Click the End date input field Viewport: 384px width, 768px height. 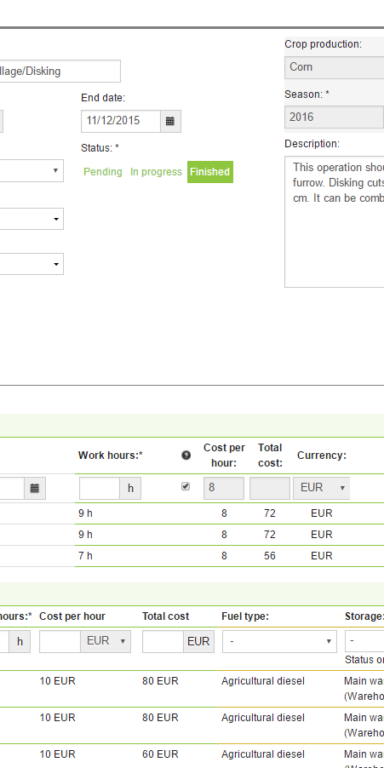point(121,121)
